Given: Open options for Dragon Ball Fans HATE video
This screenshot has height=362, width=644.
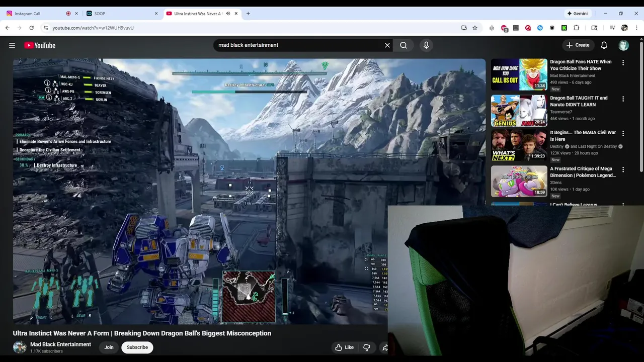Looking at the screenshot, I should (x=623, y=63).
